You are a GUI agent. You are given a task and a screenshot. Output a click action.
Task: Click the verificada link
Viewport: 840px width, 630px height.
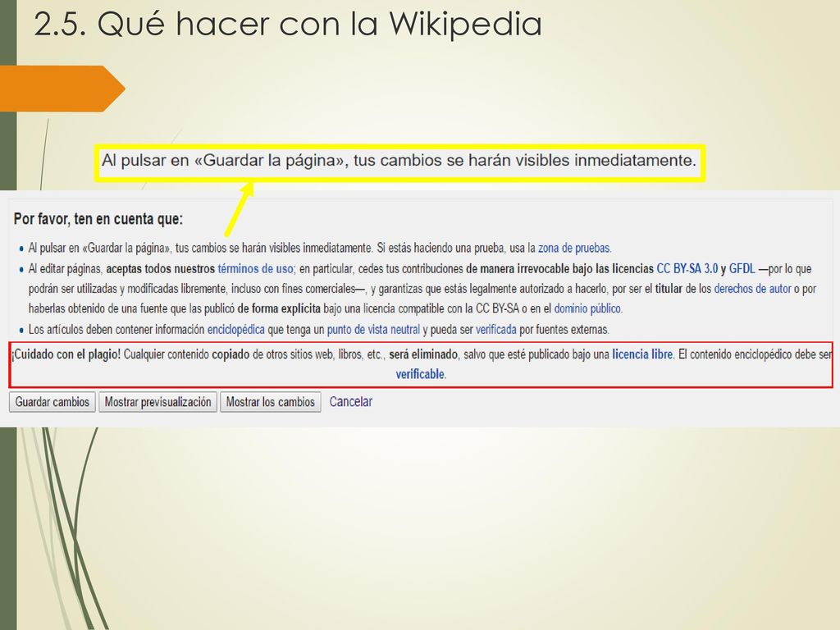[x=496, y=330]
